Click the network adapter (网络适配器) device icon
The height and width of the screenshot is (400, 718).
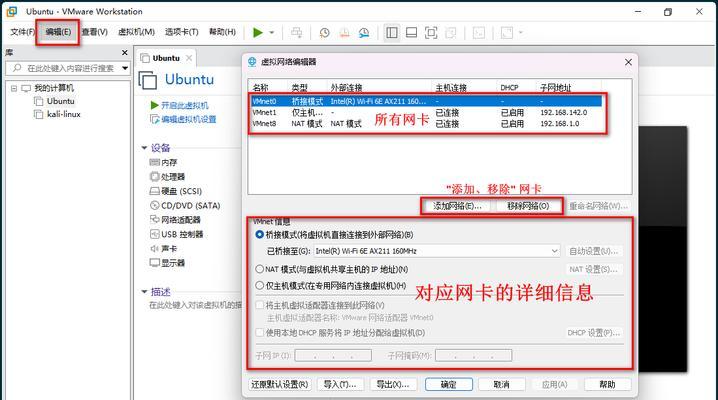(154, 220)
